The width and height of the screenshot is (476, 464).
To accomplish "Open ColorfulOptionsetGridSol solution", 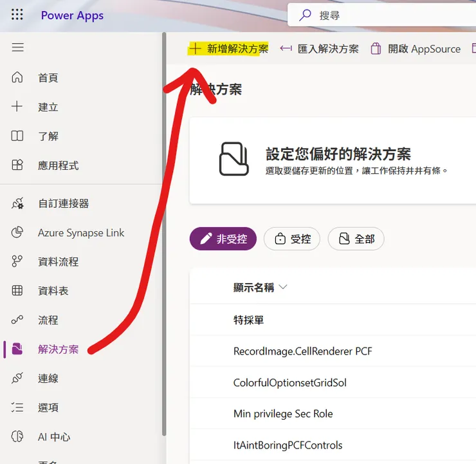I will 290,383.
